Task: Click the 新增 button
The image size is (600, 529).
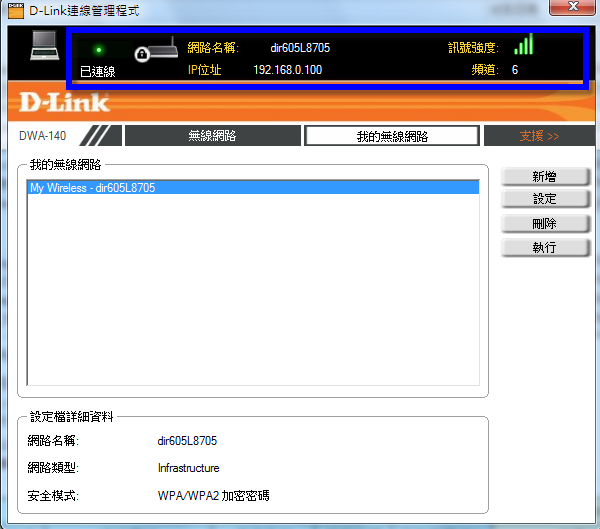Action: point(545,176)
